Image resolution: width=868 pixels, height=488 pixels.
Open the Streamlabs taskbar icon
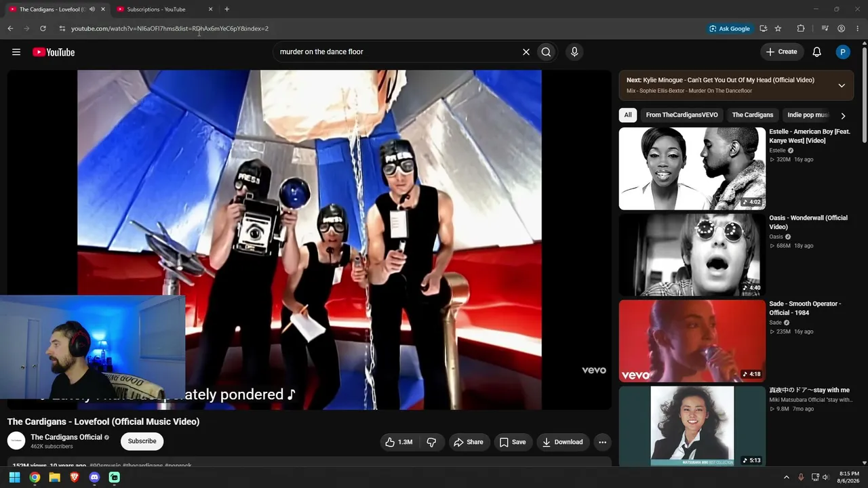(115, 477)
